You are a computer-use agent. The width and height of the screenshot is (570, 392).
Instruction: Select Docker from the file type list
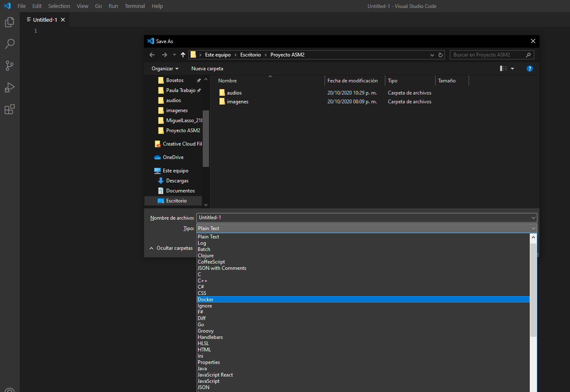(x=206, y=300)
